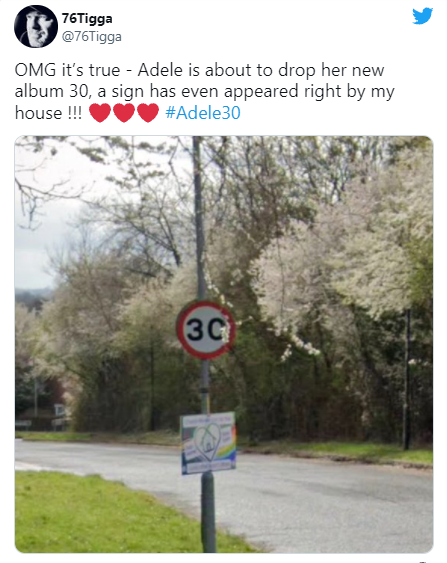Click the last red heart emoji
Image resolution: width=447 pixels, height=563 pixels.
click(148, 113)
